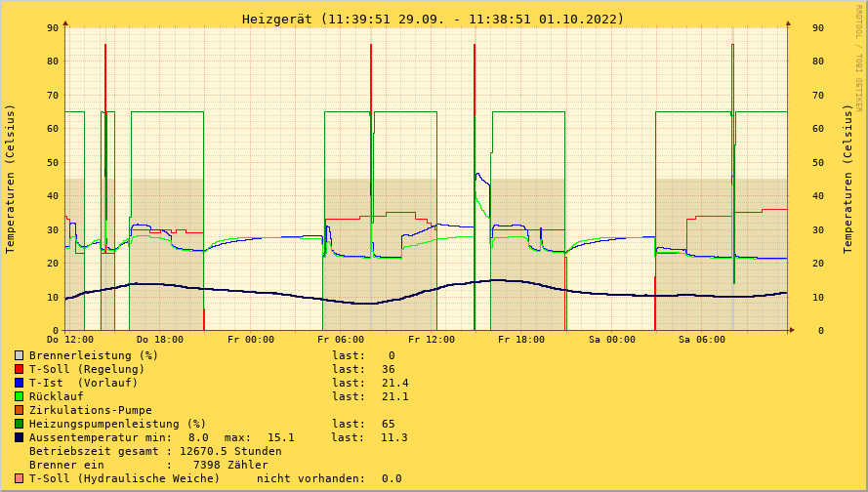This screenshot has height=492, width=868.
Task: Click the blue T-Ist (Vorlauf) legend swatch
Action: click(20, 383)
